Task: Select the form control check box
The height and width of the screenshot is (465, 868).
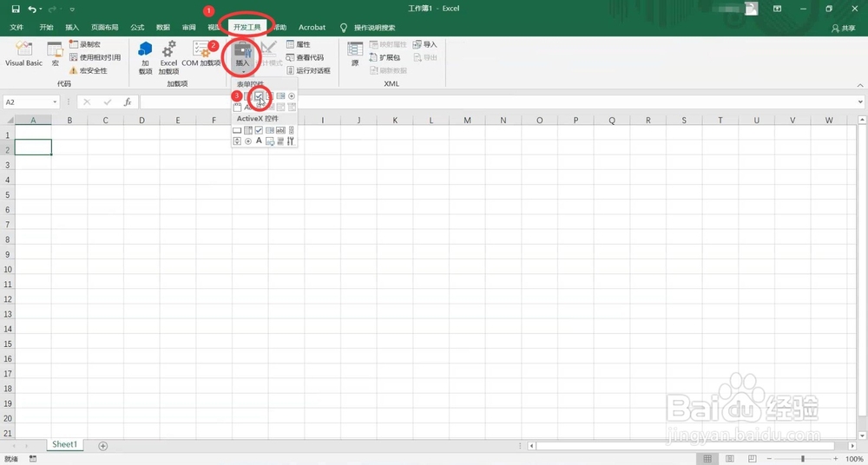Action: 259,95
